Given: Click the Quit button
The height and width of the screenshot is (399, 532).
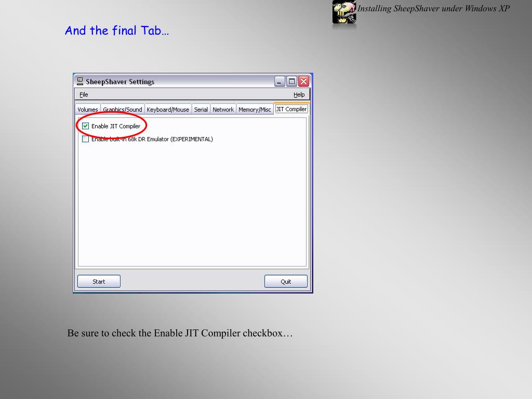Looking at the screenshot, I should pos(286,281).
